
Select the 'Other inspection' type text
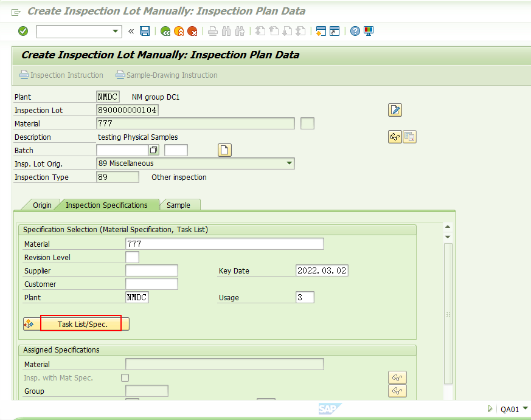pyautogui.click(x=179, y=177)
